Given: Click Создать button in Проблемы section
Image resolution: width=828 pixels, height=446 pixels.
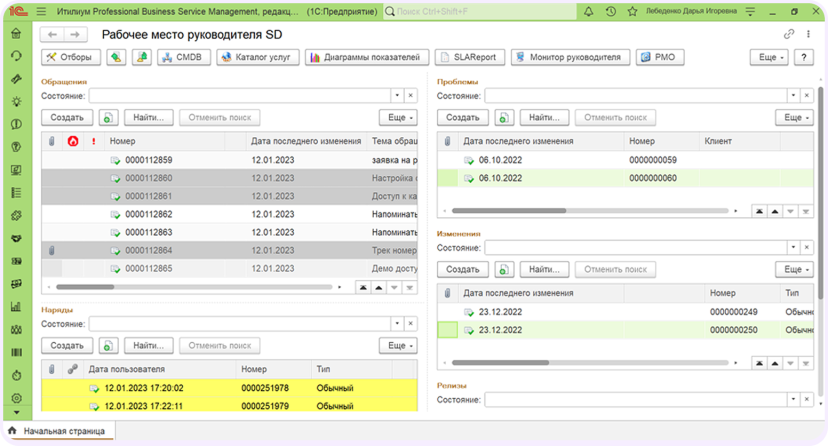Looking at the screenshot, I should [x=463, y=118].
